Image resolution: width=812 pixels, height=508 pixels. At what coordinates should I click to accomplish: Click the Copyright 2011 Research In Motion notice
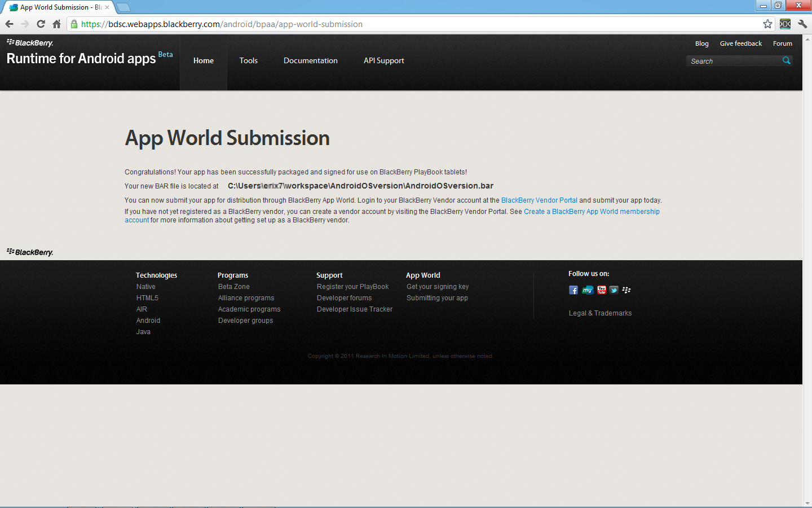point(400,356)
